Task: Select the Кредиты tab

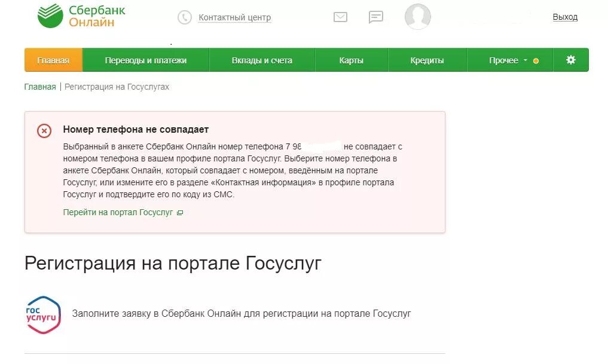Action: tap(427, 60)
